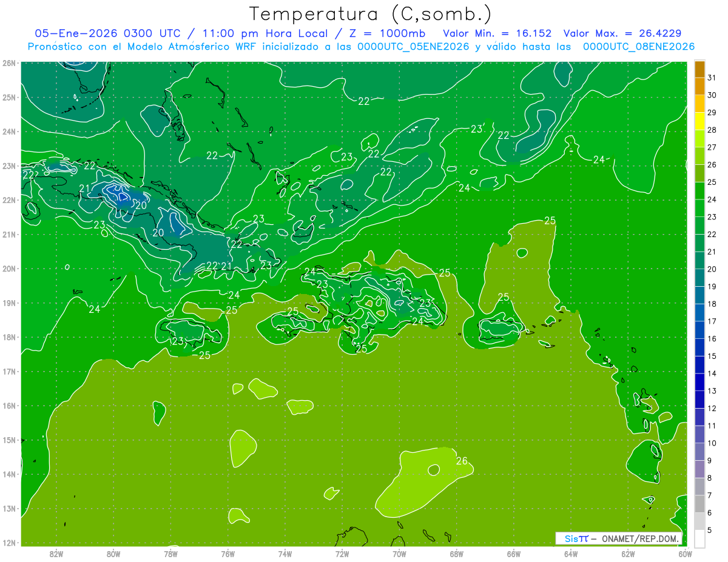Click the 76W longitude axis label
Screen dimensions: 728x562
(x=227, y=554)
